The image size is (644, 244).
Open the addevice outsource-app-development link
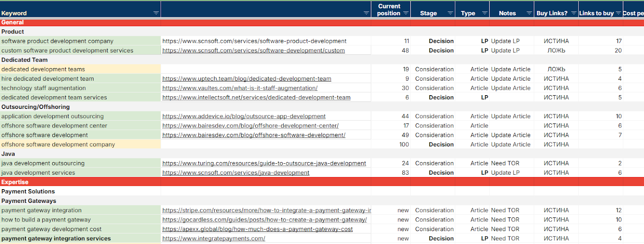[244, 116]
